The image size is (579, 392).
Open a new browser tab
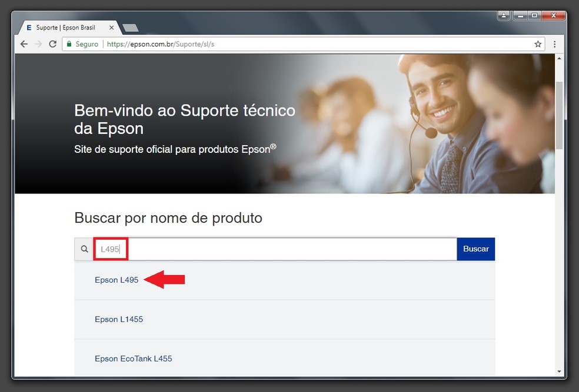coord(132,26)
